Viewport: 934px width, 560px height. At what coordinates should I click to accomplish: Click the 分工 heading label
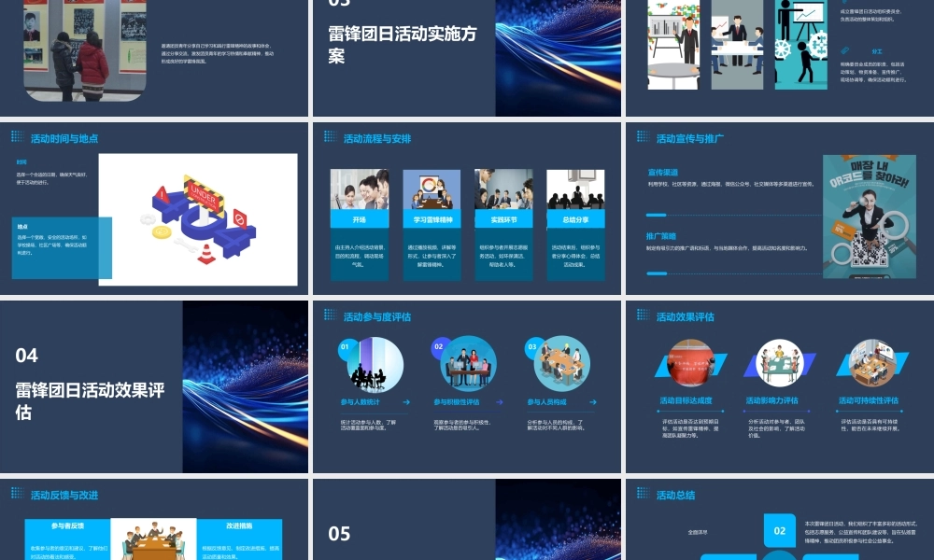coord(877,51)
